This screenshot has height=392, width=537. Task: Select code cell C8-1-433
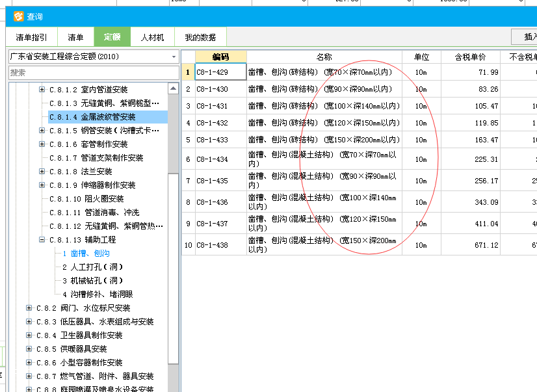[220, 140]
